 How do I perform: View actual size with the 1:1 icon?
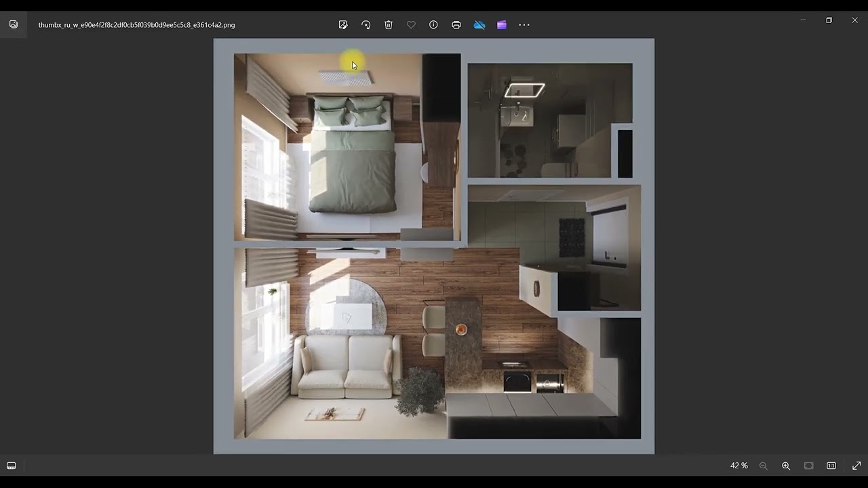tap(831, 466)
